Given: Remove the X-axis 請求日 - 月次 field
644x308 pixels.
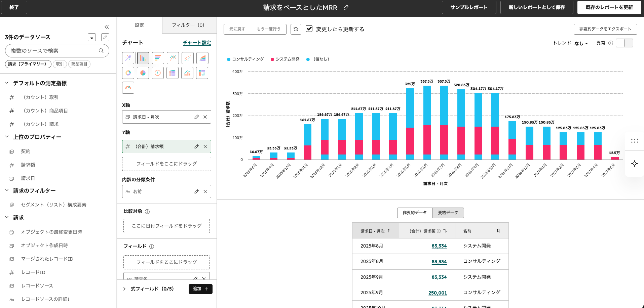Looking at the screenshot, I should tap(205, 117).
